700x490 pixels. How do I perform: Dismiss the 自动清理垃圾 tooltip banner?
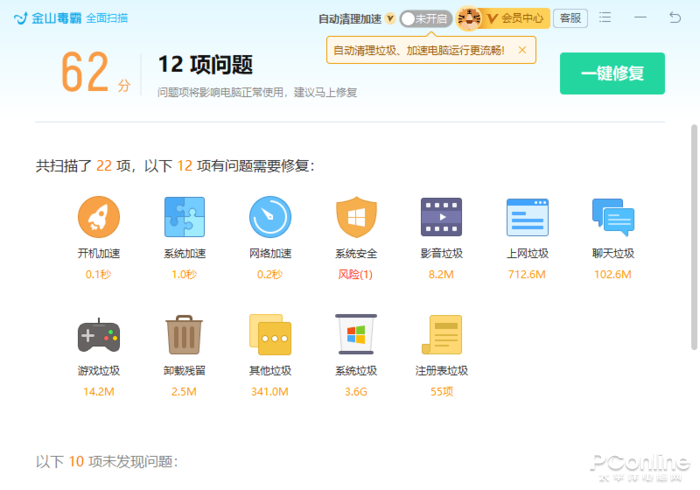click(521, 49)
